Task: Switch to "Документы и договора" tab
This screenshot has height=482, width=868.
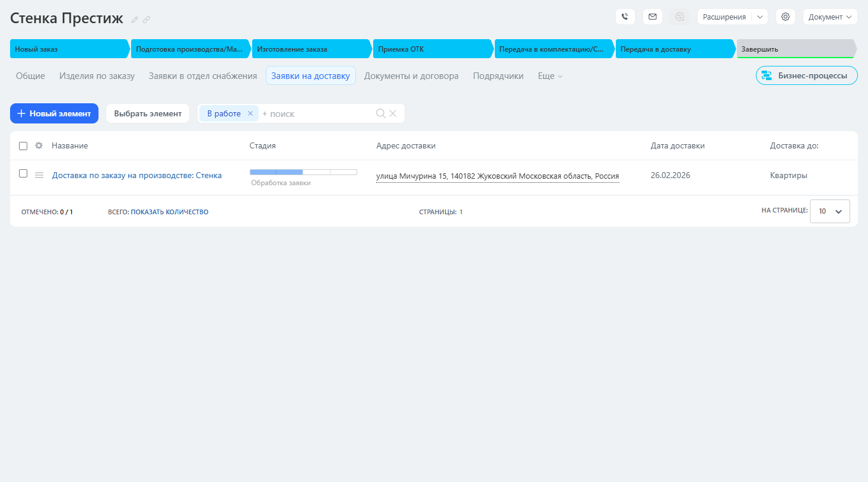Action: (x=411, y=76)
